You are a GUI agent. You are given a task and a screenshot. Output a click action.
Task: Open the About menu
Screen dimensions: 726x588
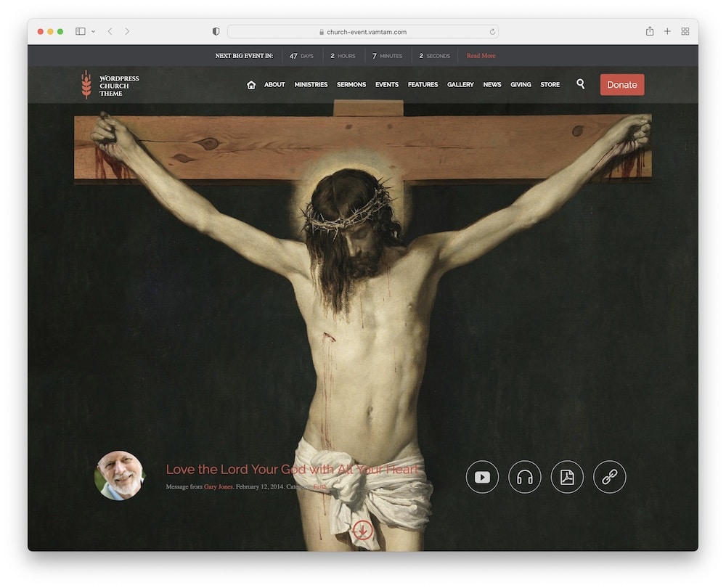pos(274,85)
